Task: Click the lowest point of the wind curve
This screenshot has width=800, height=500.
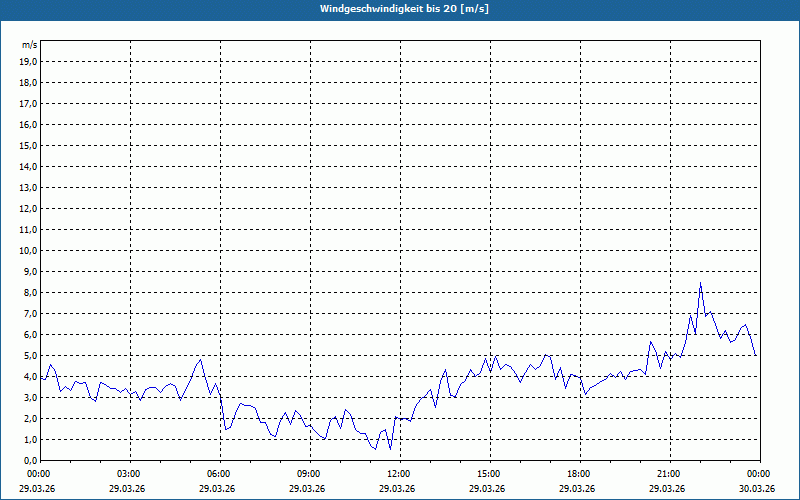Action: [x=390, y=449]
